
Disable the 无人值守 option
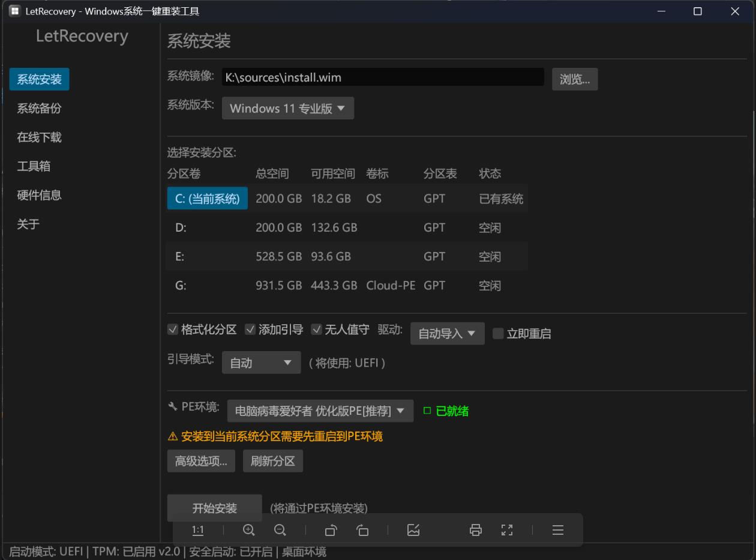(x=316, y=330)
